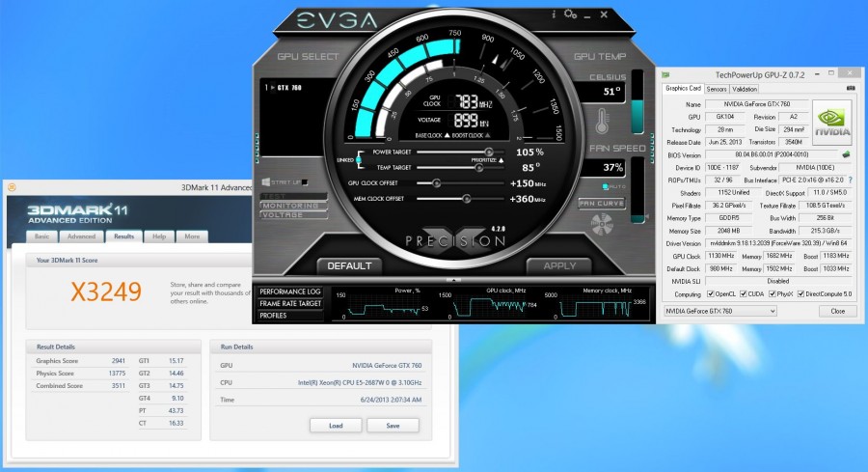Image resolution: width=868 pixels, height=472 pixels.
Task: Click the Boost Clock triangle marker
Action: [488, 135]
